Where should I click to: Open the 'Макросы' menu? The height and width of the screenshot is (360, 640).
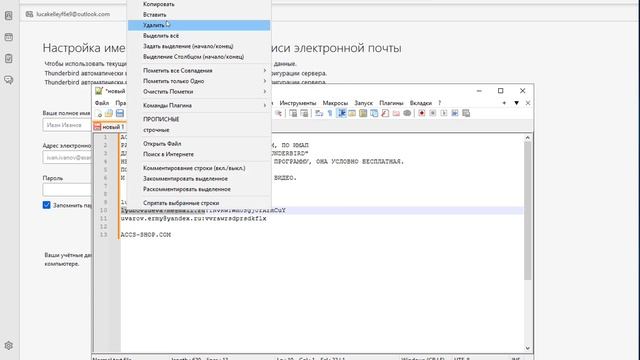335,103
